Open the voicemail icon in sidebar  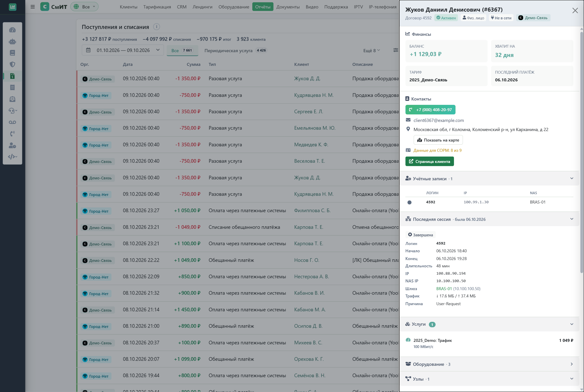pyautogui.click(x=12, y=122)
